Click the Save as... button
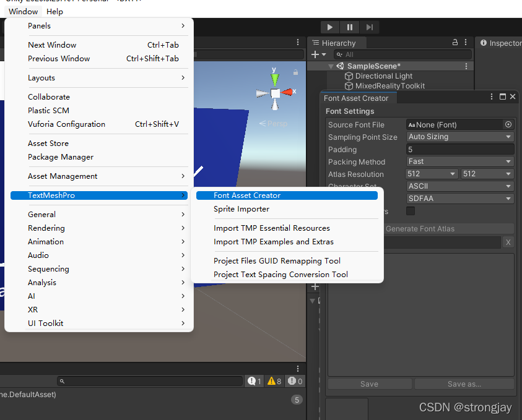The image size is (522, 420). click(x=464, y=384)
